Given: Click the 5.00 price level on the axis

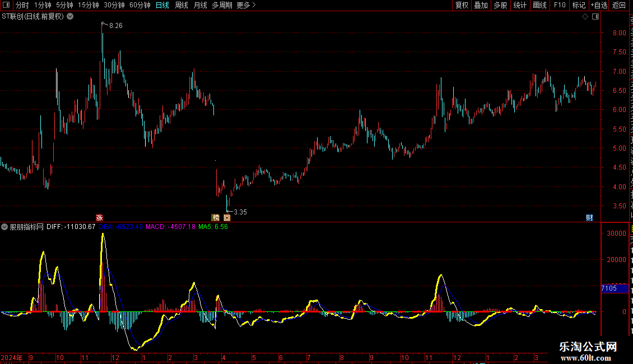Looking at the screenshot, I should [x=619, y=148].
